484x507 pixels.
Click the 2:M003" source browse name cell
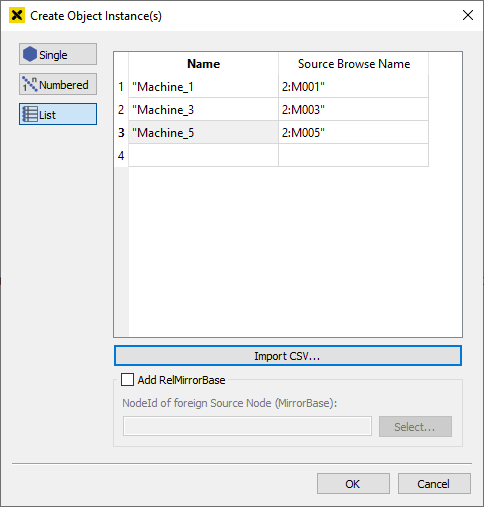pos(354,110)
